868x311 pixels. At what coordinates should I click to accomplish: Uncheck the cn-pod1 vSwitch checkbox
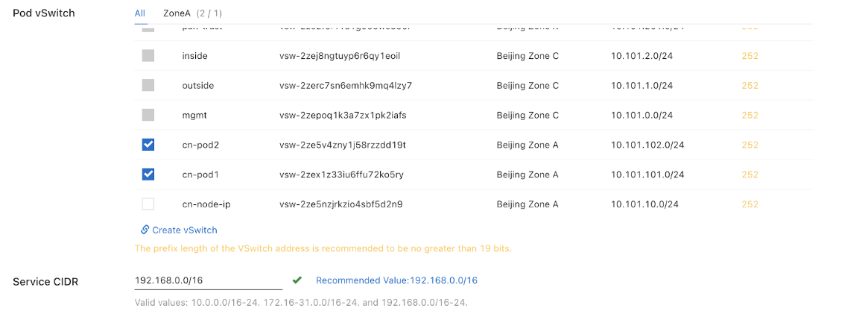click(x=148, y=175)
